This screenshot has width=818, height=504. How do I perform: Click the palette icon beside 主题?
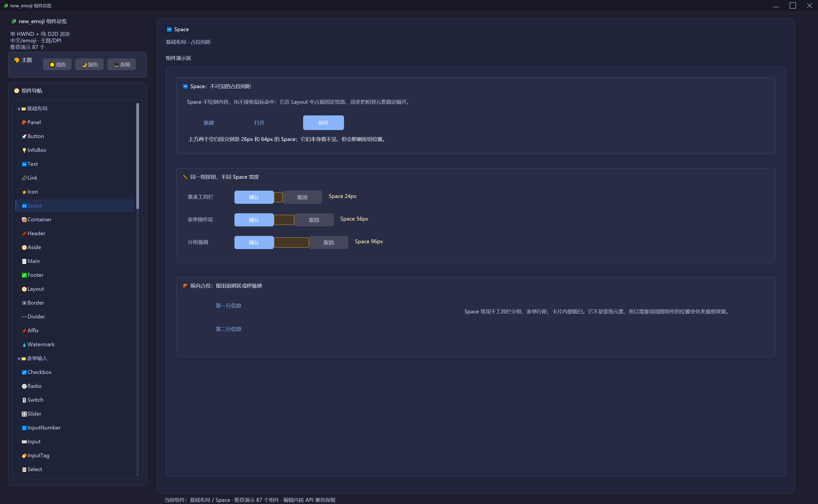pyautogui.click(x=17, y=60)
